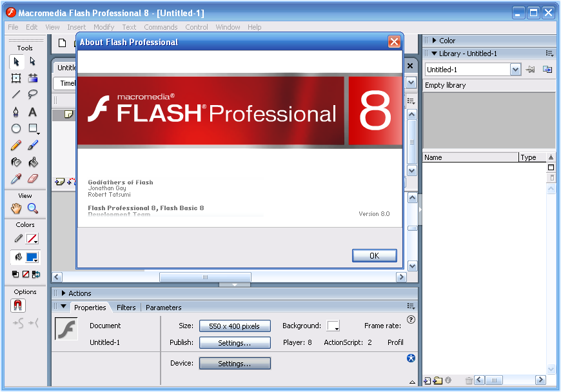Select the Pencil tool
Screen dimensions: 561x392
pos(16,145)
